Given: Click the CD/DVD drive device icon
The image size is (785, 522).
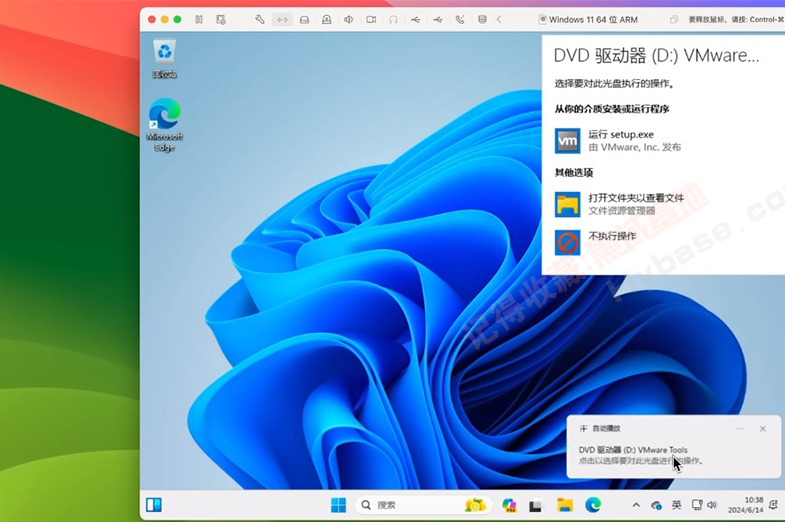Looking at the screenshot, I should (326, 20).
